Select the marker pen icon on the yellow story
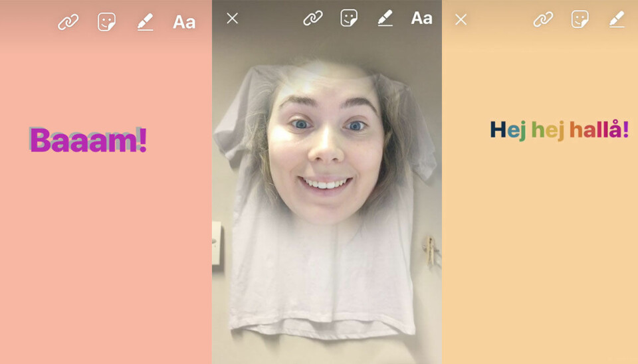The image size is (638, 364). [617, 20]
